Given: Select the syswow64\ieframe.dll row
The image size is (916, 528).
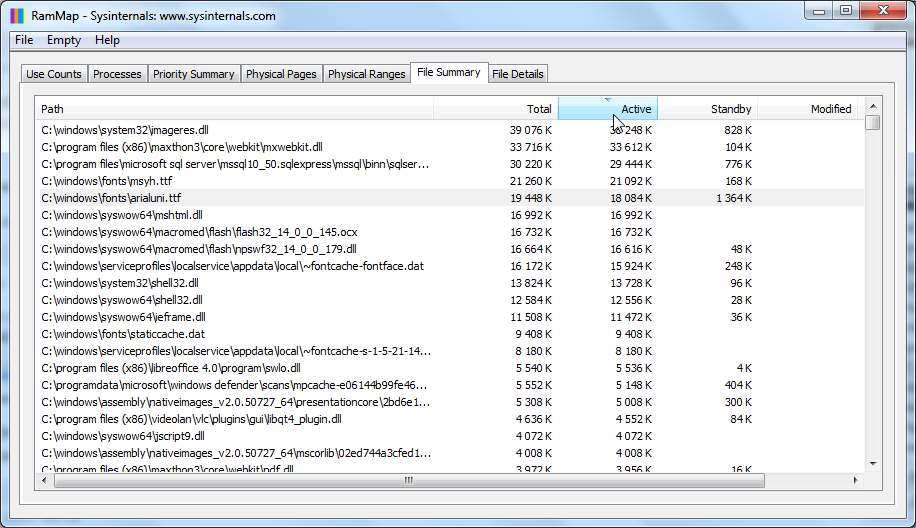Looking at the screenshot, I should (450, 317).
